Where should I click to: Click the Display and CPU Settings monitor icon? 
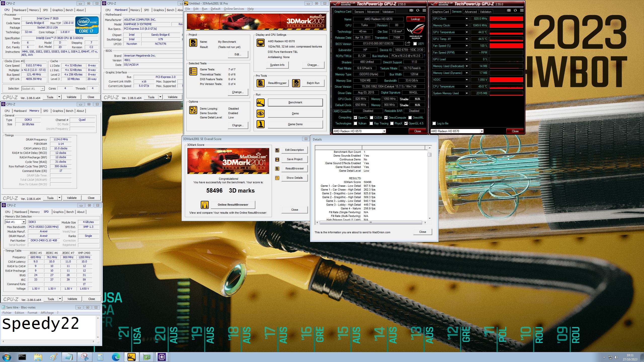click(x=260, y=43)
